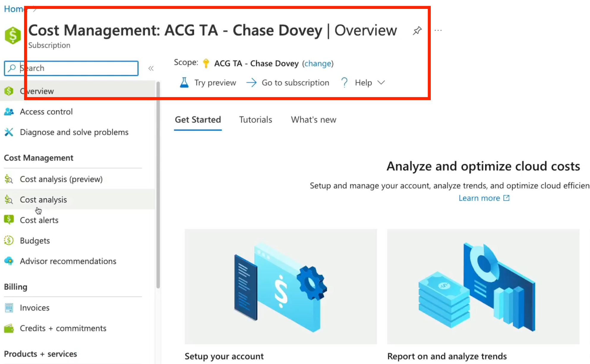The width and height of the screenshot is (590, 364).
Task: Click the Subscription subtitle text
Action: (49, 45)
